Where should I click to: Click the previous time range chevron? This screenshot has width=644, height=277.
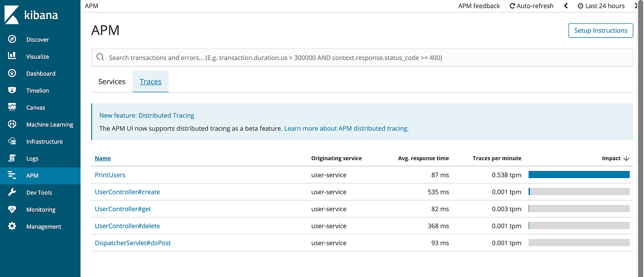566,6
